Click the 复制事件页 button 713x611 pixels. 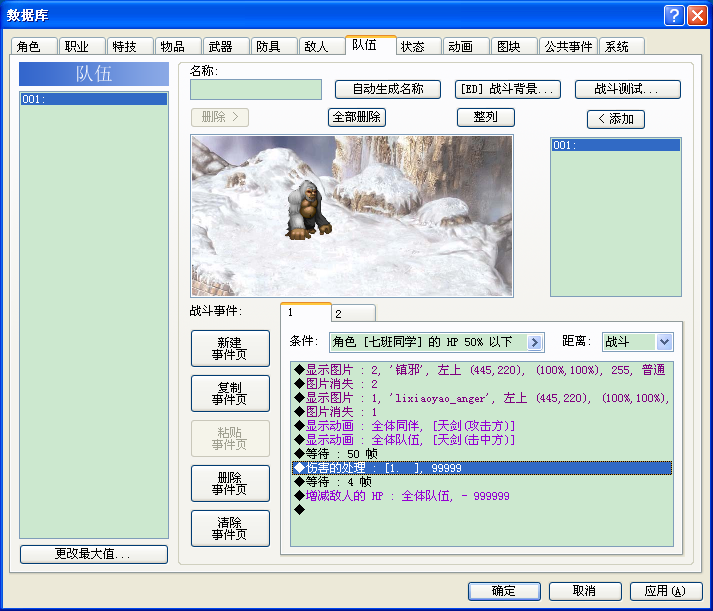(231, 393)
